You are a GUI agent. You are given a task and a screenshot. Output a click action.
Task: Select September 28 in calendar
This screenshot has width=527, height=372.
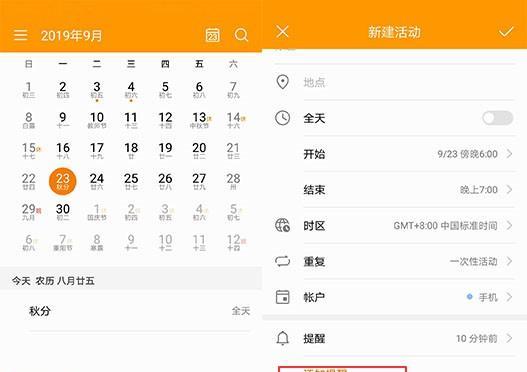click(x=233, y=181)
